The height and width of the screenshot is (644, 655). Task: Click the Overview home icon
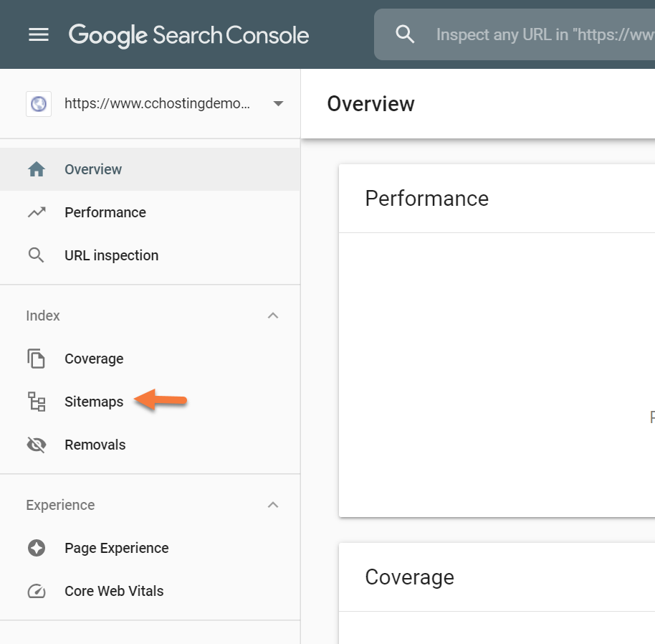click(37, 169)
